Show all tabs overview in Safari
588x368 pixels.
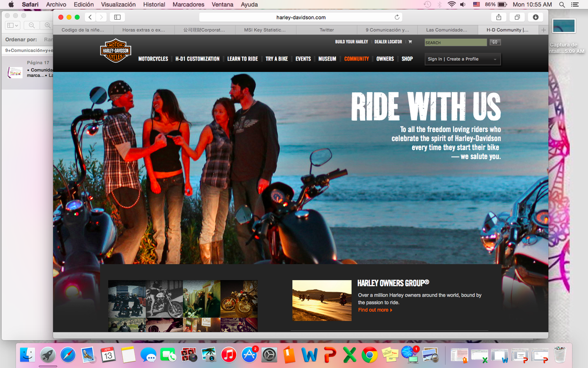point(517,17)
